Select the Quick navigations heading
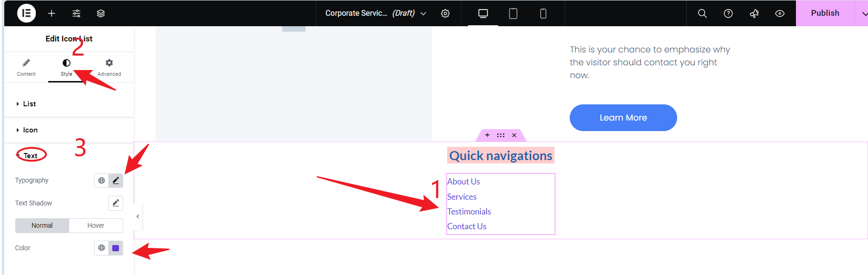The height and width of the screenshot is (275, 868). [x=501, y=156]
